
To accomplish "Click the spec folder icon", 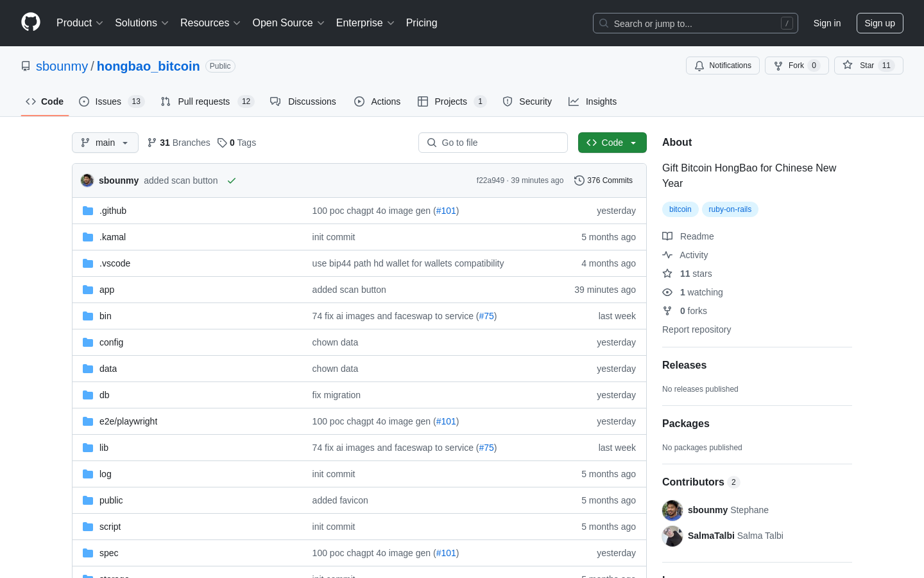I will (x=88, y=553).
